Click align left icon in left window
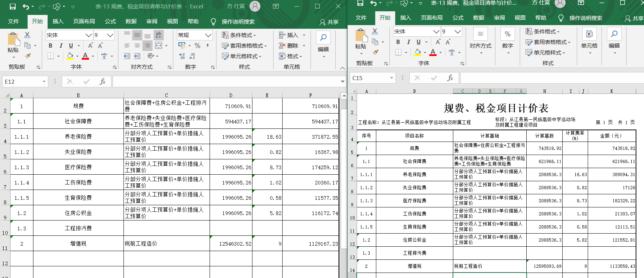Screen dimensions: 644x278 point(127,45)
